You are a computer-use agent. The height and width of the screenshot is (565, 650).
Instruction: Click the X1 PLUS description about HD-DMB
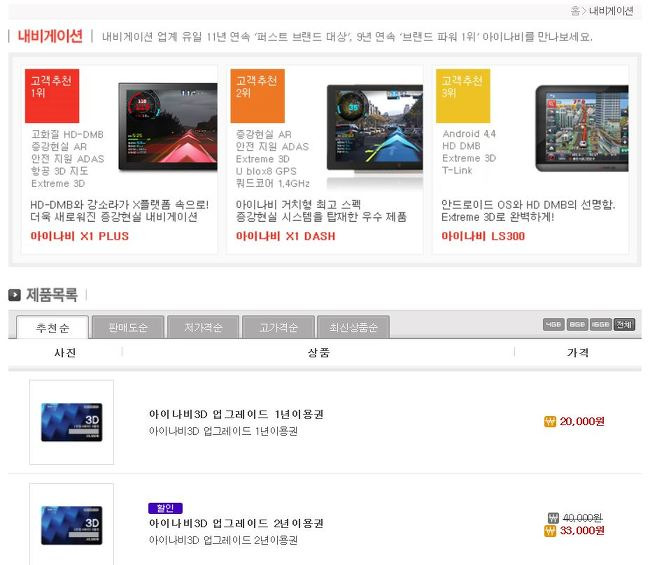[119, 211]
